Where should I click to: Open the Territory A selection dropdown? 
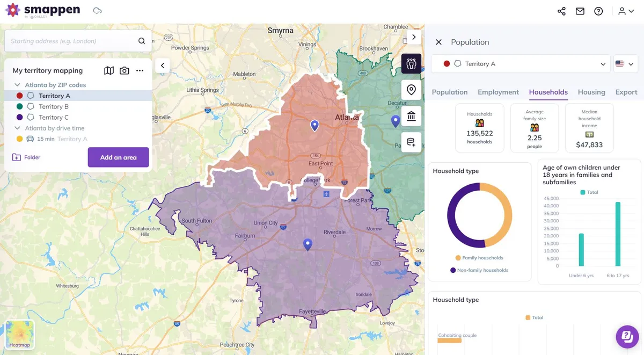[x=521, y=64]
